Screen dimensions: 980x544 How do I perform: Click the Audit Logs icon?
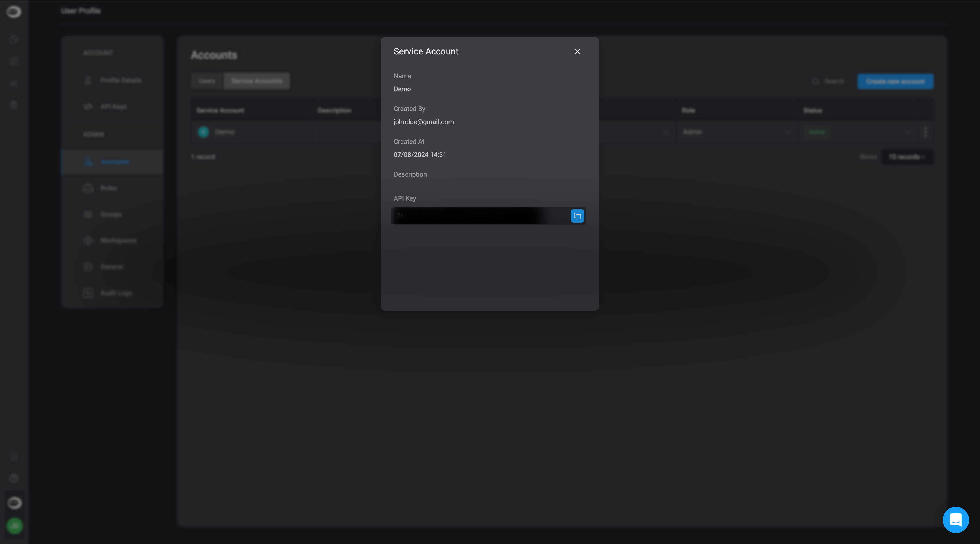pos(88,293)
